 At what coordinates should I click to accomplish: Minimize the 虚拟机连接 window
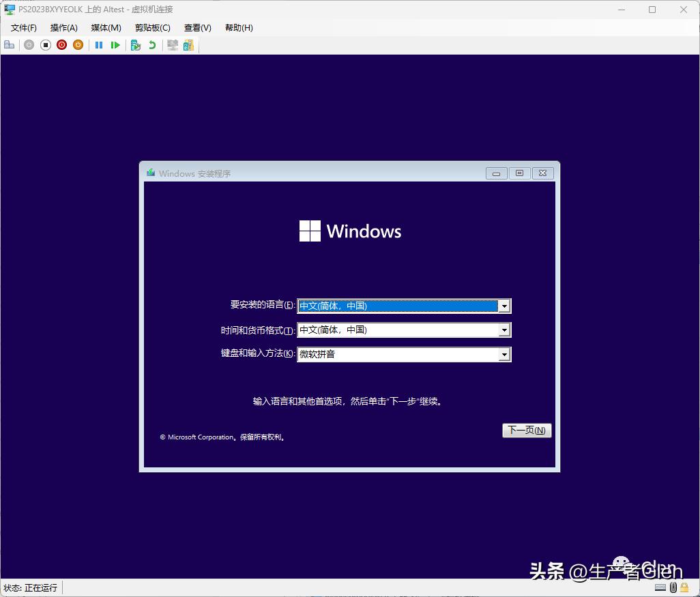tap(622, 10)
